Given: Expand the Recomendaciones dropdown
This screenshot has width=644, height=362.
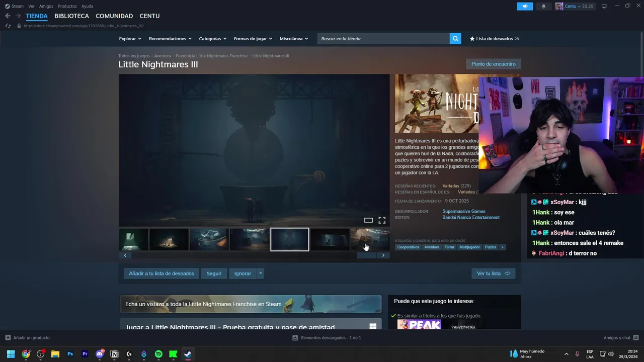Looking at the screenshot, I should tap(170, 39).
